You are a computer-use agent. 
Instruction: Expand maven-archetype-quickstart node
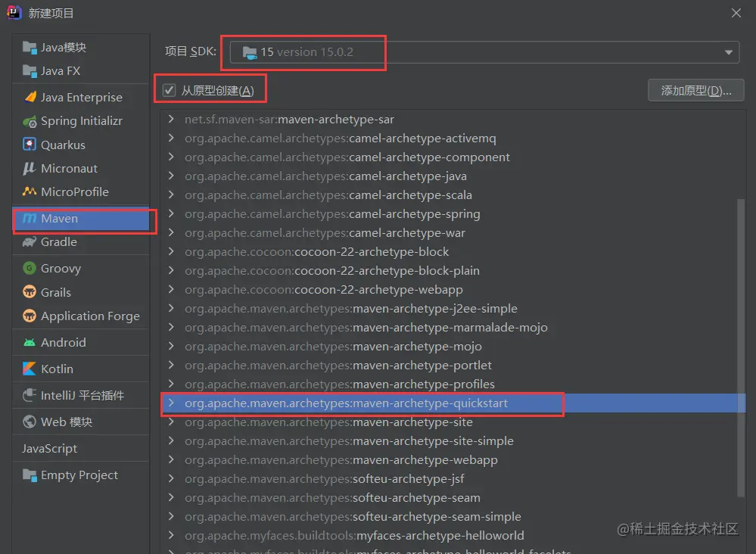click(x=171, y=403)
